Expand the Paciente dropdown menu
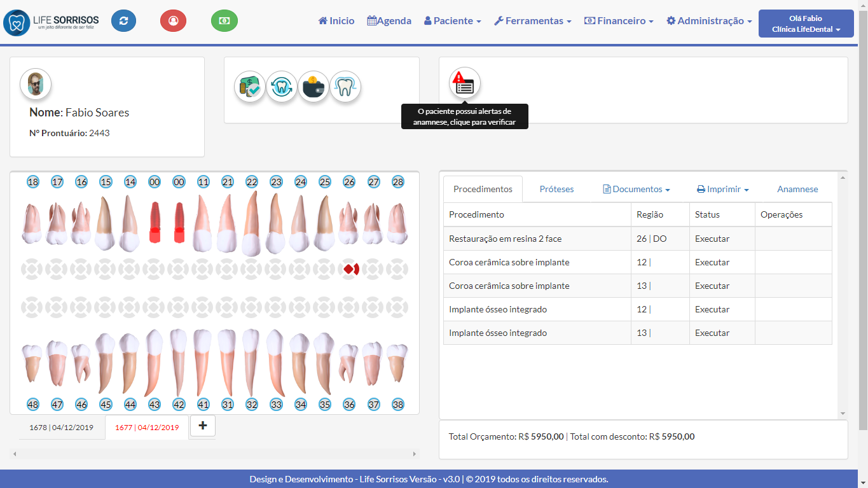 point(452,21)
